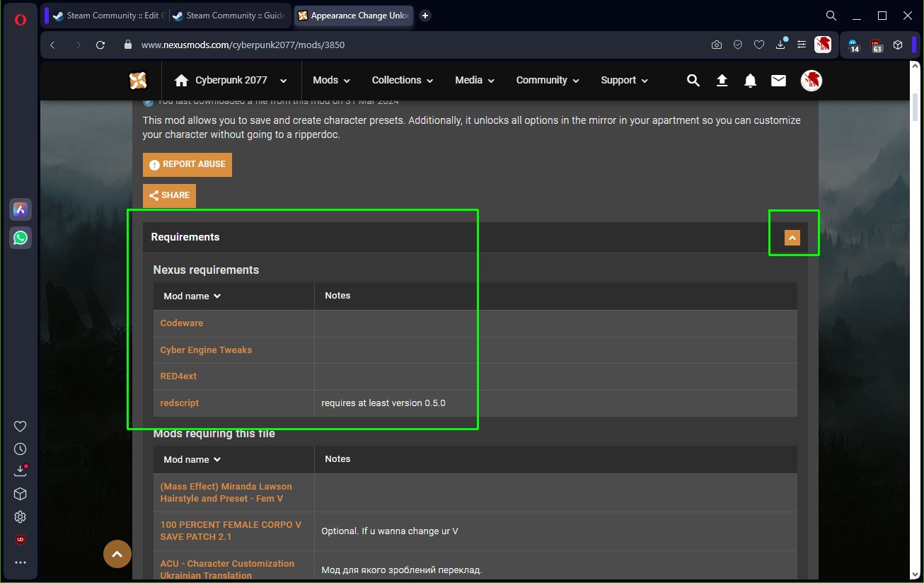The height and width of the screenshot is (583, 924).
Task: Open WhatsApp in the Opera sidebar
Action: click(x=21, y=238)
